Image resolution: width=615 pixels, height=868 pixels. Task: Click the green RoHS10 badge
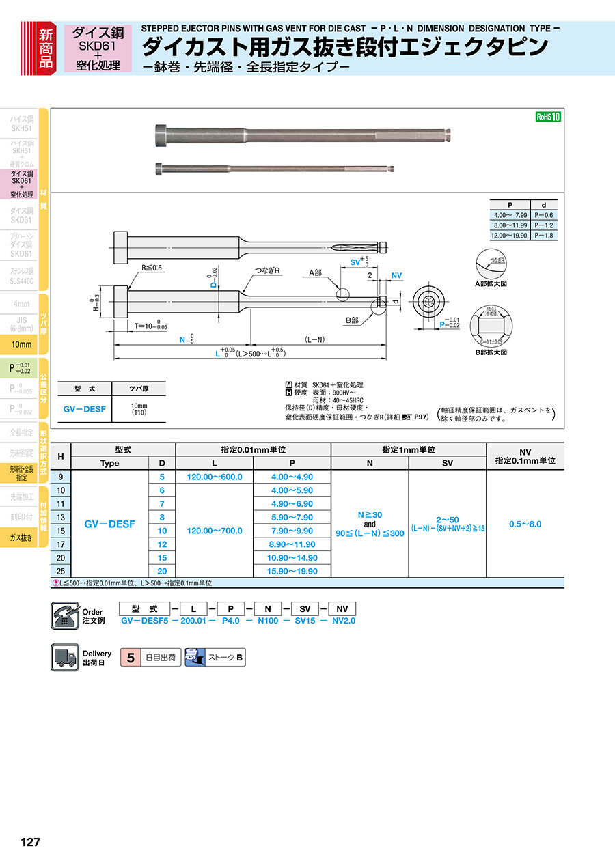click(x=547, y=117)
